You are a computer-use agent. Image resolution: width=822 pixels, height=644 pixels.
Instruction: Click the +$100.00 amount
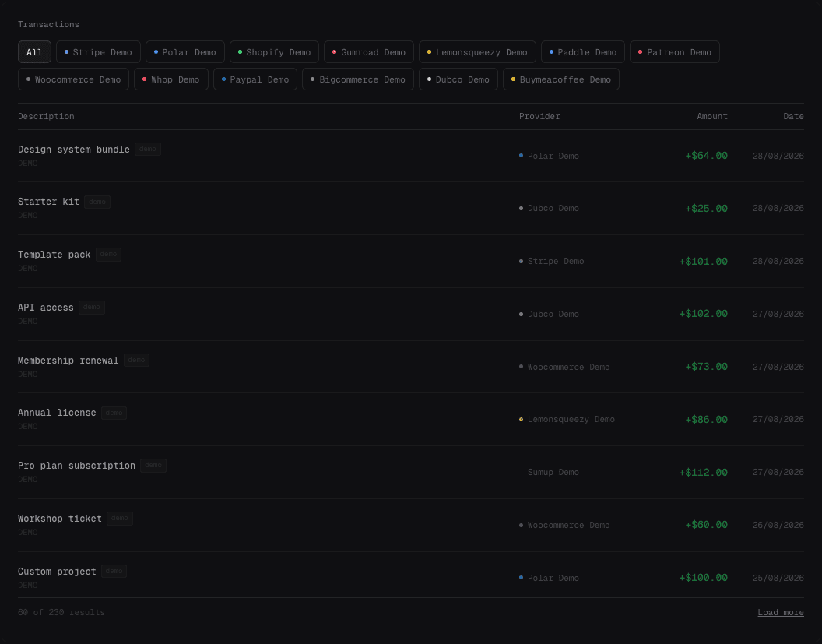click(x=703, y=577)
